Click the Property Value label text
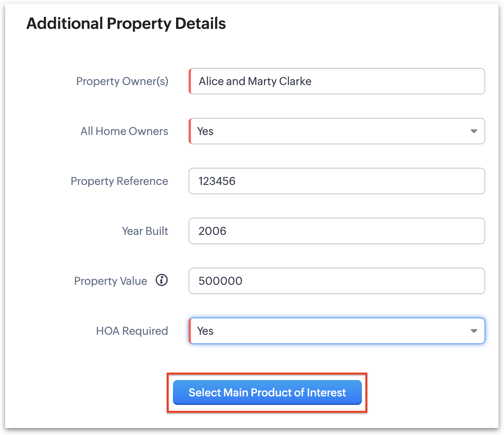The height and width of the screenshot is (435, 504). (x=110, y=281)
